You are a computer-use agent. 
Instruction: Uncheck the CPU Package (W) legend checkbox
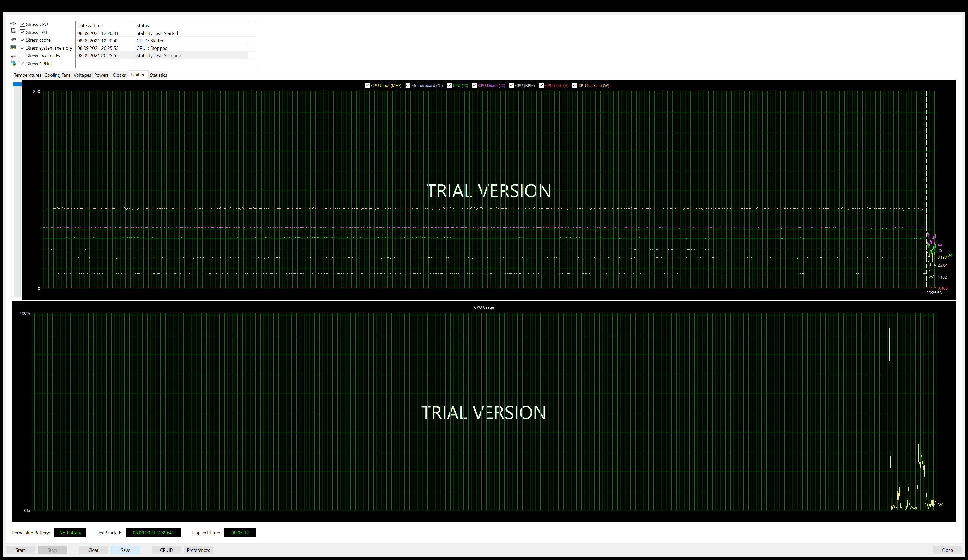(x=575, y=85)
